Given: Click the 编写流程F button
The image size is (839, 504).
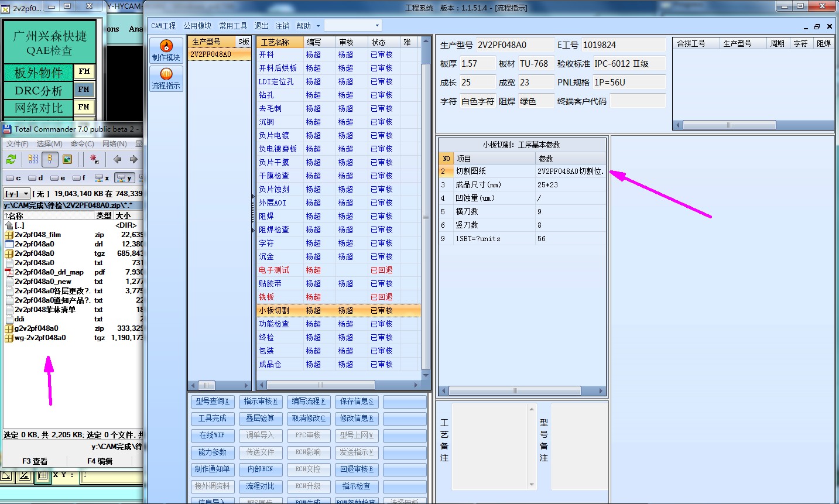Looking at the screenshot, I should click(309, 402).
